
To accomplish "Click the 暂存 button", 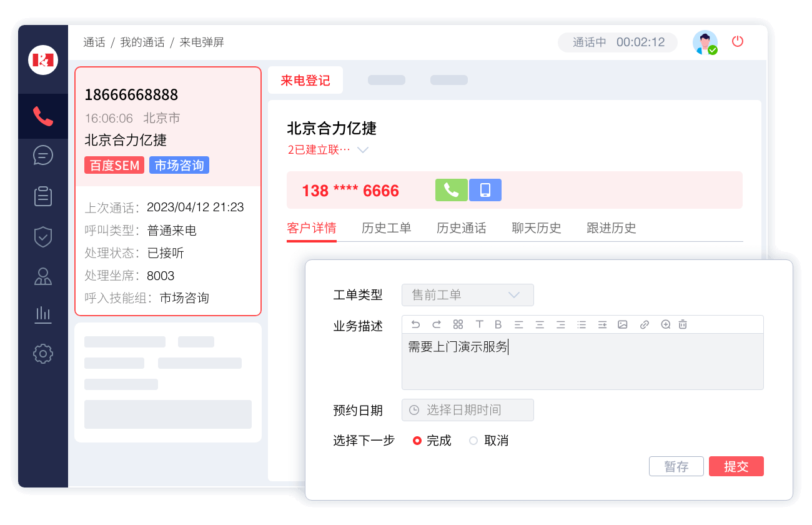I will point(676,466).
